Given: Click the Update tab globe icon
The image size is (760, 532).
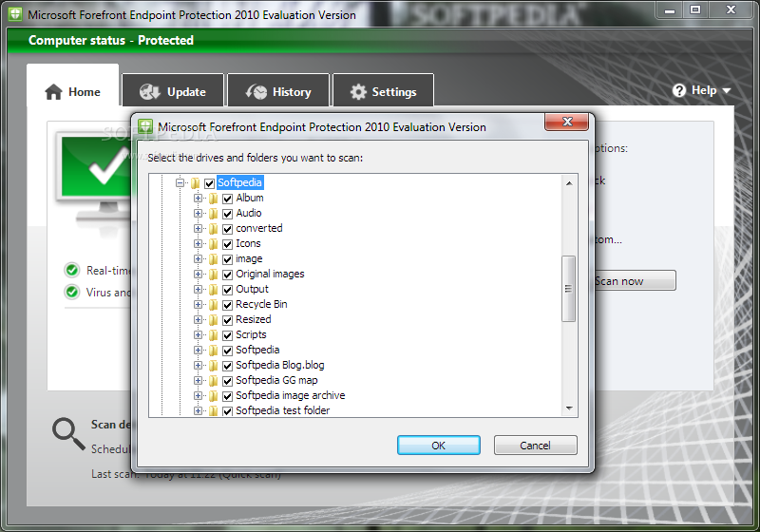Looking at the screenshot, I should coord(150,91).
